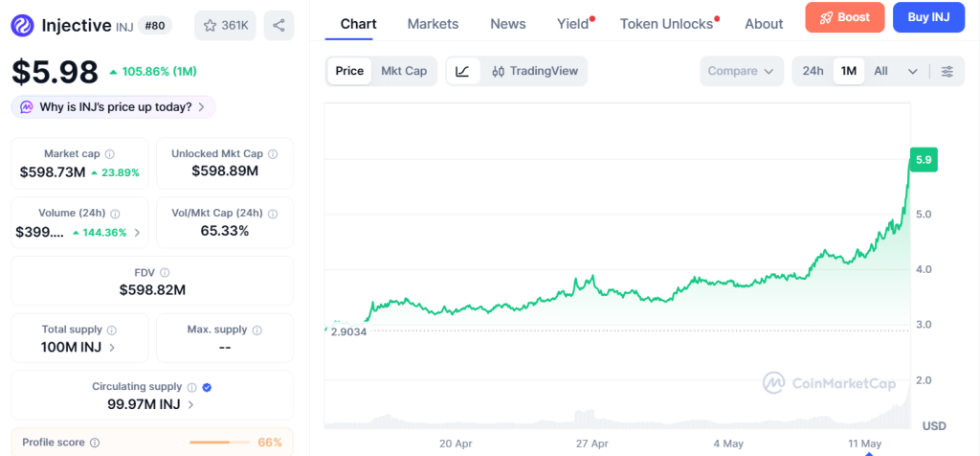
Task: Expand Volume (24h) details arrow
Action: 137,233
